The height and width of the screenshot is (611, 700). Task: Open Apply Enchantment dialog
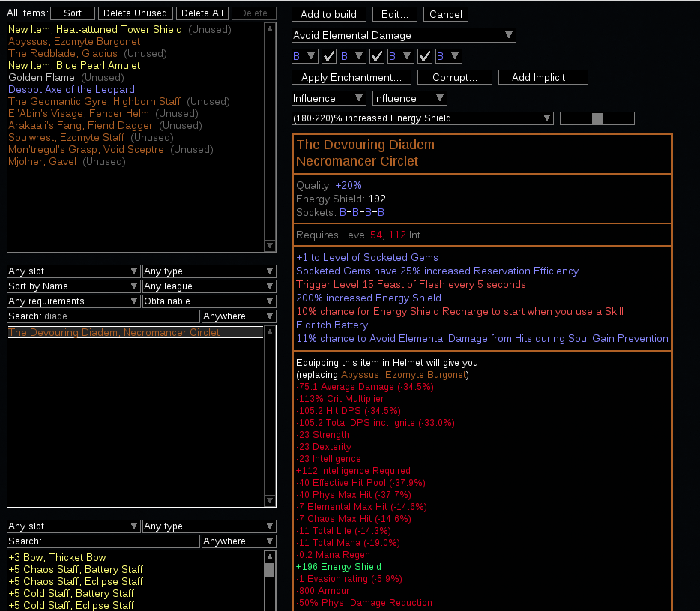(351, 77)
